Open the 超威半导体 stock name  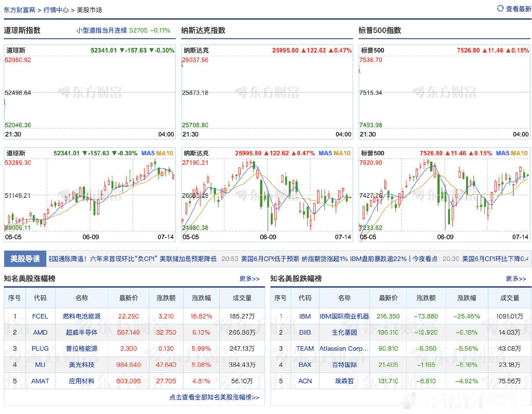[x=82, y=332]
